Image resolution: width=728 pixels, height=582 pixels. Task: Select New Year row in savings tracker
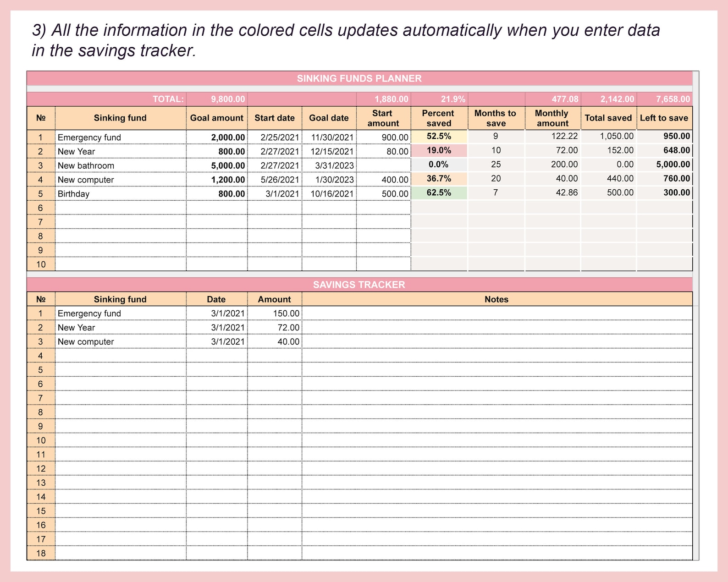(359, 328)
